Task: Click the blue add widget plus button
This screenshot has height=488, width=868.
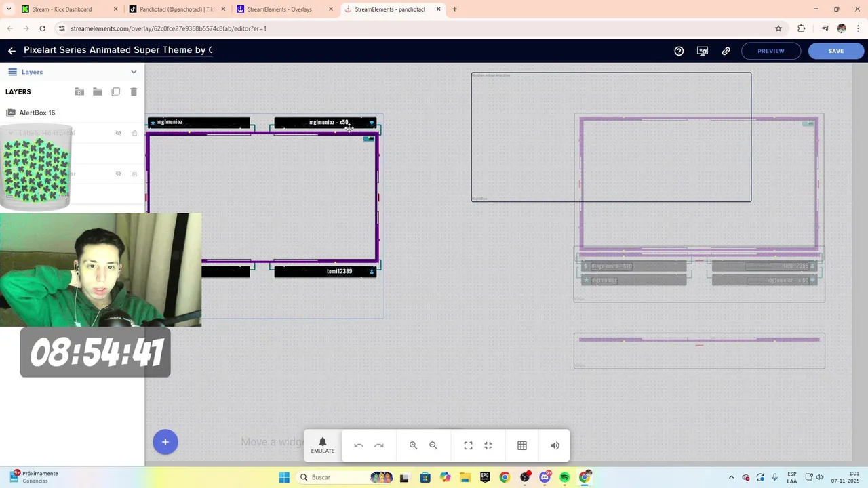Action: click(165, 442)
